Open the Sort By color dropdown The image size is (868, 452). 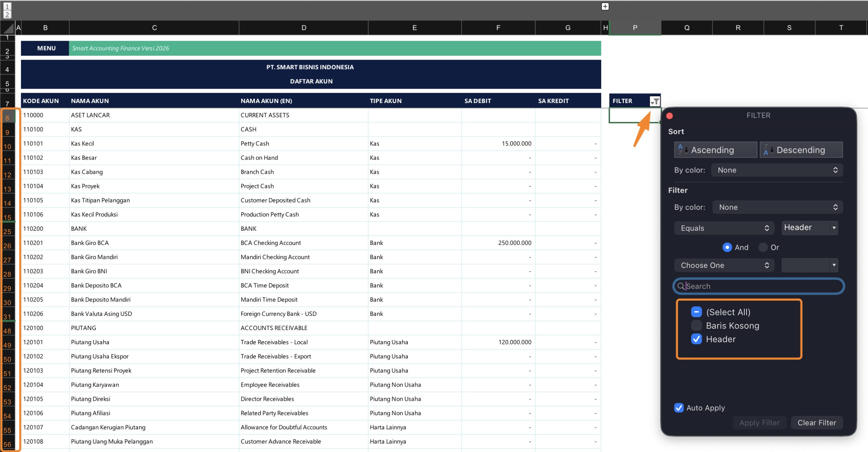pos(777,170)
